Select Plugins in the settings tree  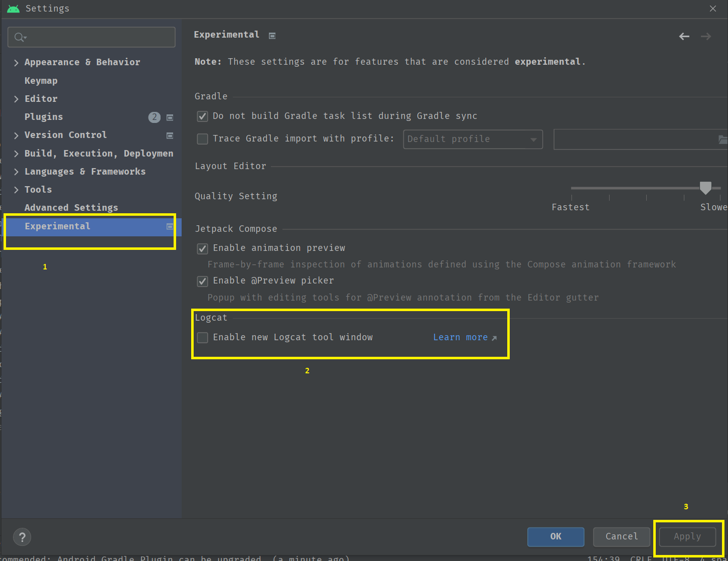(44, 117)
